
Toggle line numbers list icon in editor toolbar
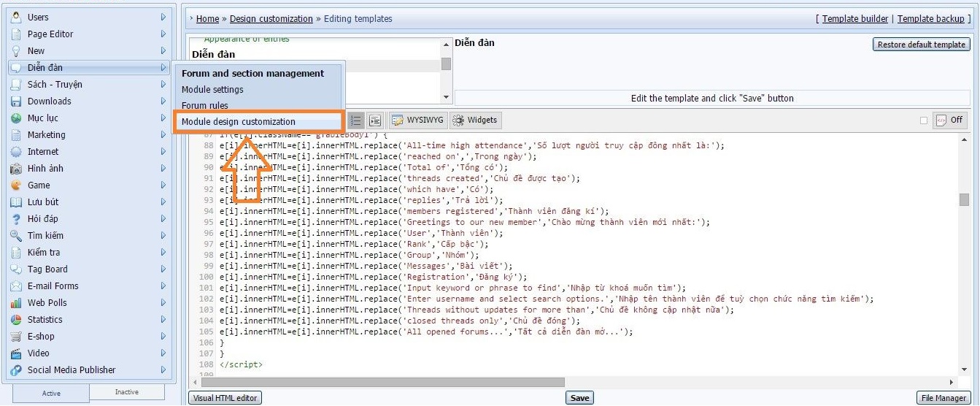pyautogui.click(x=356, y=120)
